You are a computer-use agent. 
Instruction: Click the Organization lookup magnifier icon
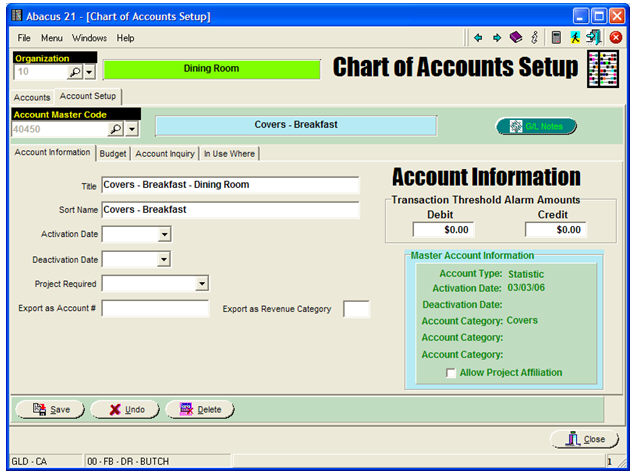point(75,72)
